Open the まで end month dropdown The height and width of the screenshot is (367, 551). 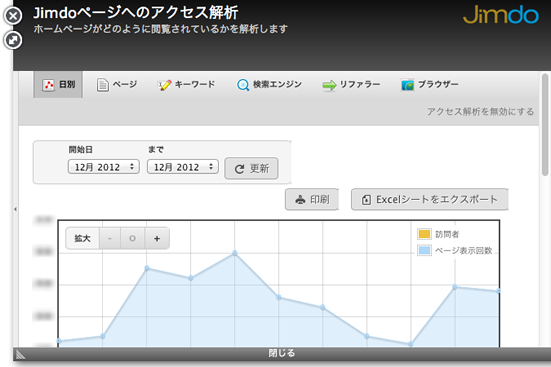pos(183,167)
